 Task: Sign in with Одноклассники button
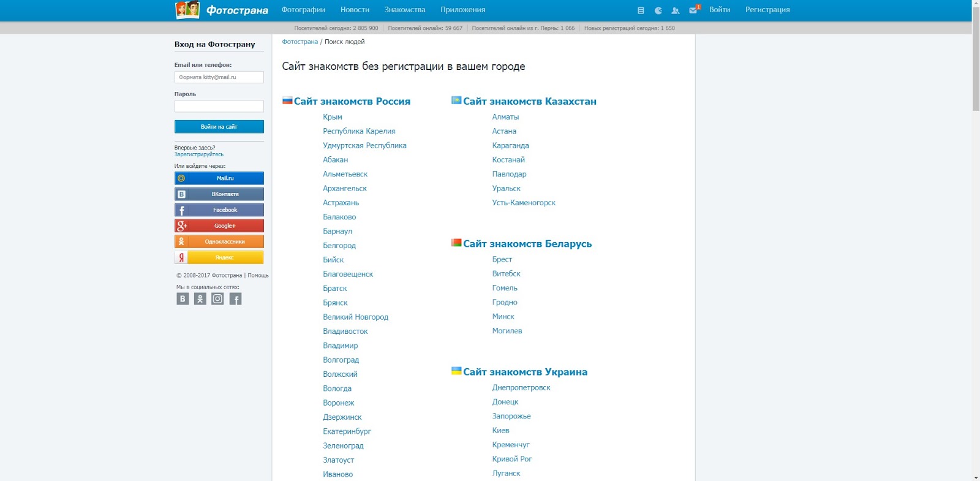[x=219, y=241]
